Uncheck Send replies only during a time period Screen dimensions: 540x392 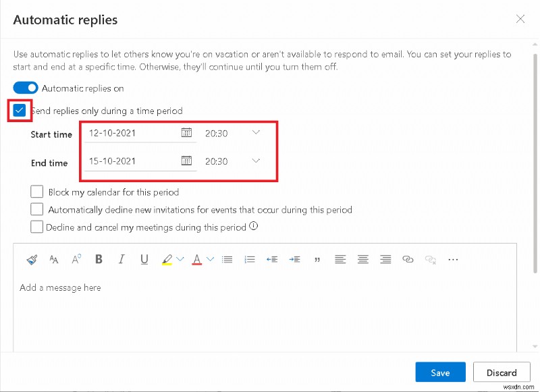pos(20,111)
